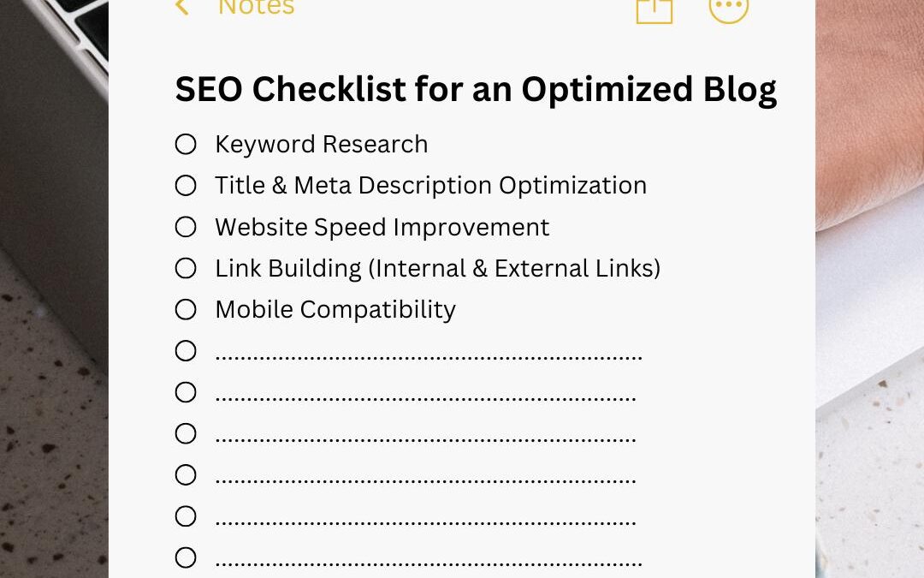This screenshot has height=578, width=924.
Task: Check the Link Building item circle
Action: (x=186, y=268)
